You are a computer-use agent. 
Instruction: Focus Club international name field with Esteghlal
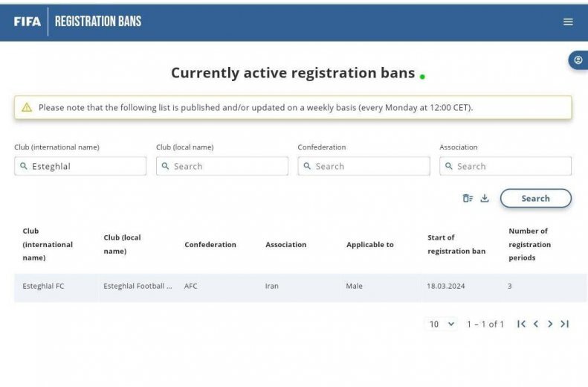[x=85, y=166]
